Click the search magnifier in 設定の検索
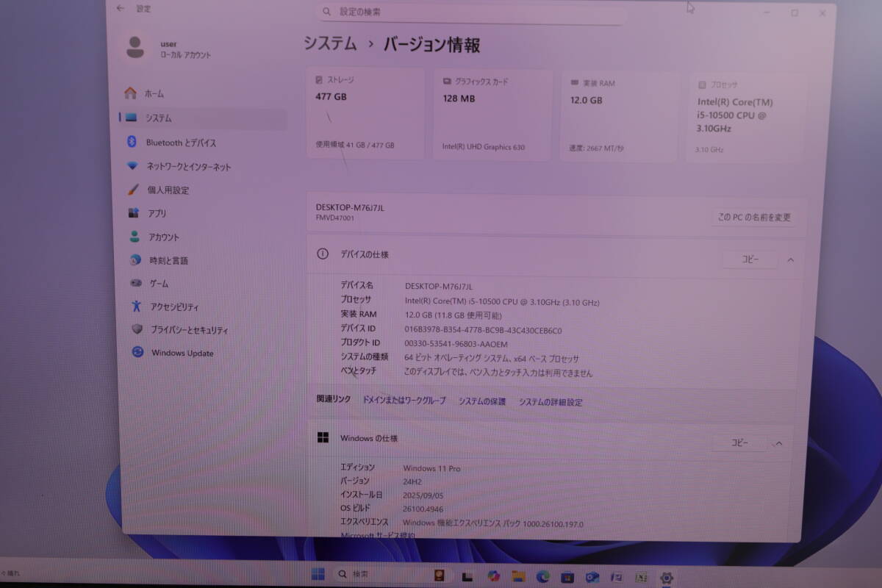This screenshot has height=588, width=882. pos(327,12)
